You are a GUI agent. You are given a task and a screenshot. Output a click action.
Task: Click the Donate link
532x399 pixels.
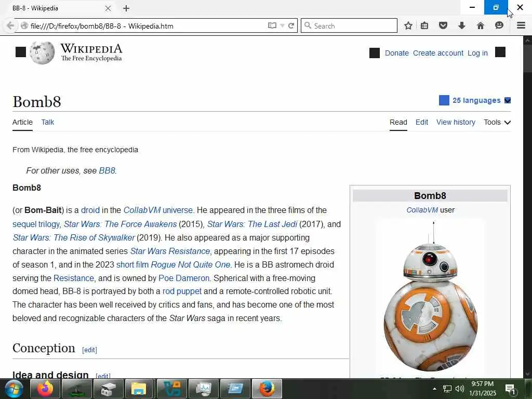pos(396,53)
